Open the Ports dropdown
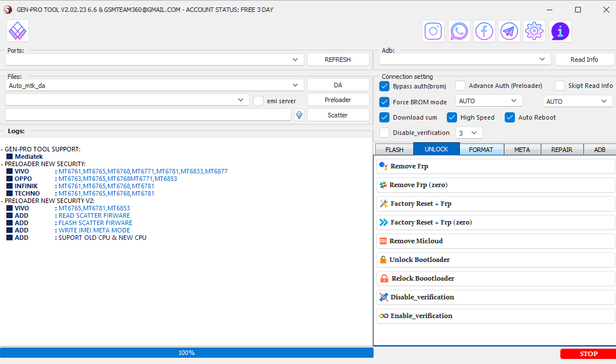The width and height of the screenshot is (616, 364). [x=154, y=60]
